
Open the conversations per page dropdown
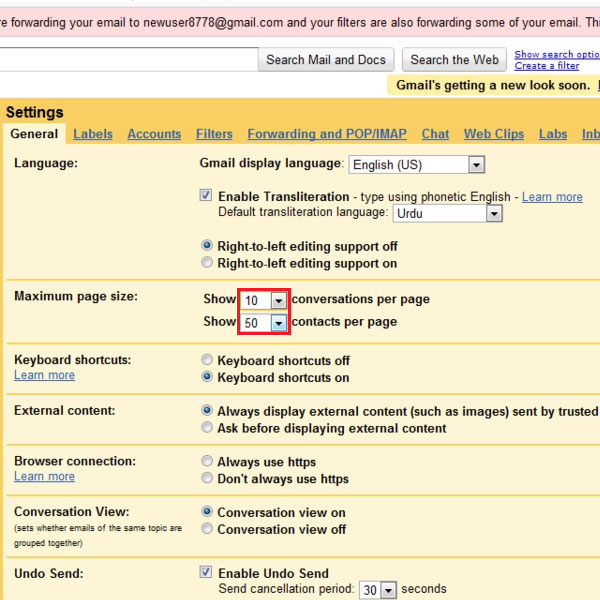[263, 300]
